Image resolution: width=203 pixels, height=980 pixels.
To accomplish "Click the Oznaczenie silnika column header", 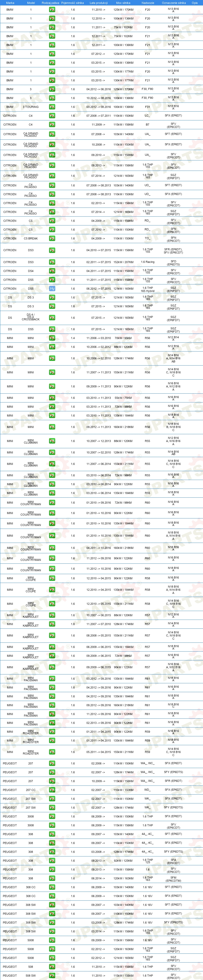I will click(x=174, y=3).
